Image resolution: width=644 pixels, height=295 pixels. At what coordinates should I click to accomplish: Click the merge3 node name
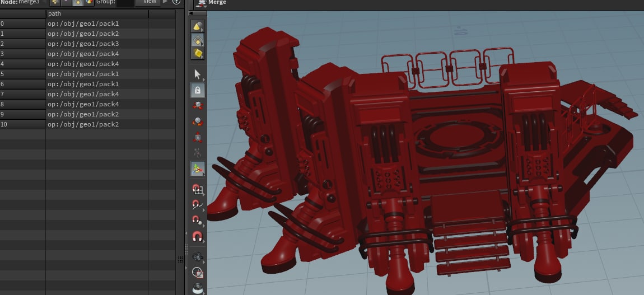[29, 2]
